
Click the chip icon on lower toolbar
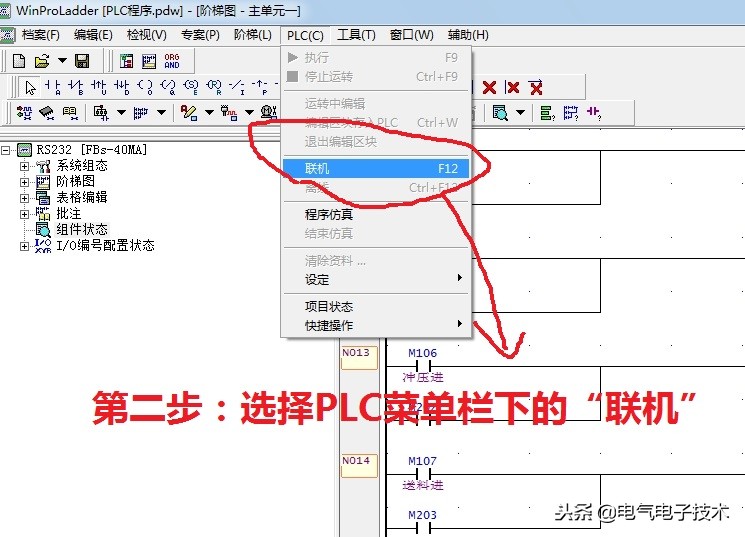pyautogui.click(x=47, y=113)
